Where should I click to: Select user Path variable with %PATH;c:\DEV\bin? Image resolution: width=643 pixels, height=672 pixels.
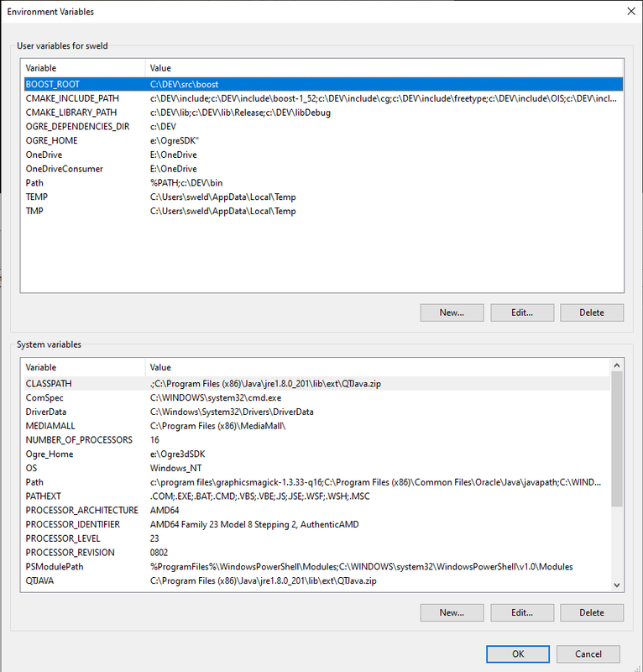coord(323,183)
